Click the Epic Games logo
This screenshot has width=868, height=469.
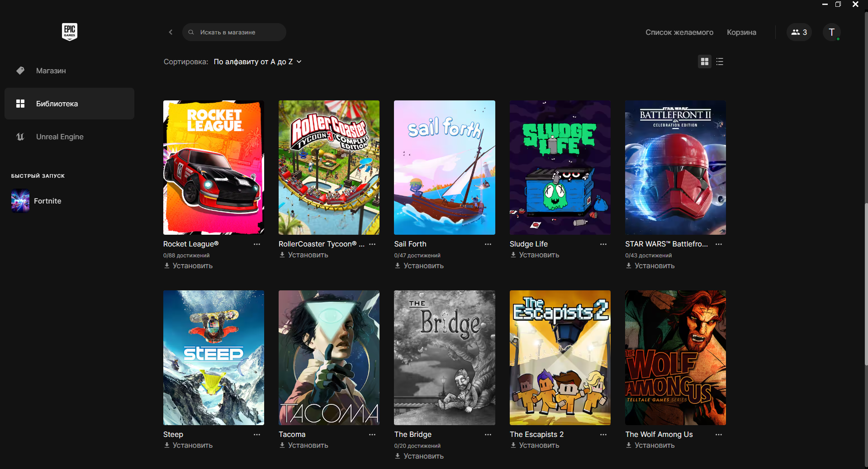[70, 32]
